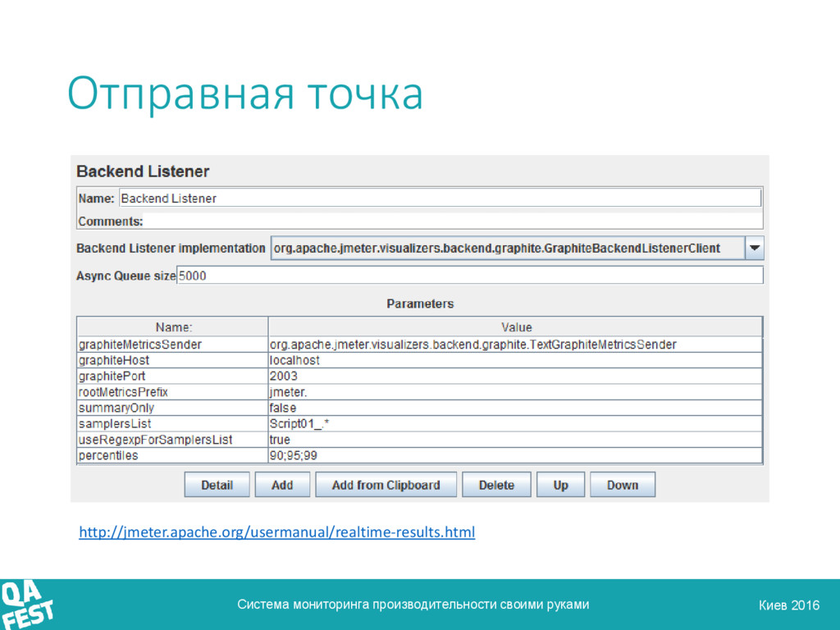Select the percentiles parameter name
Viewport: 840px width, 630px height.
pyautogui.click(x=172, y=455)
